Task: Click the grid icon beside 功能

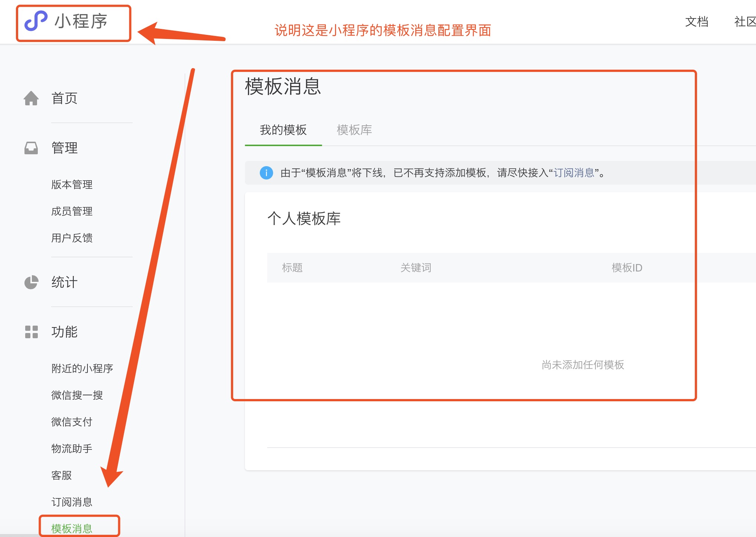Action: point(31,332)
